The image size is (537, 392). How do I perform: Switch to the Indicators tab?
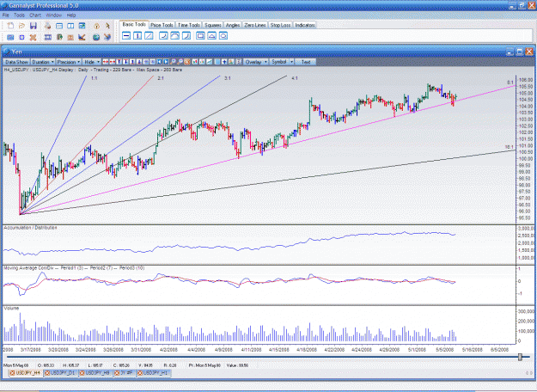304,25
